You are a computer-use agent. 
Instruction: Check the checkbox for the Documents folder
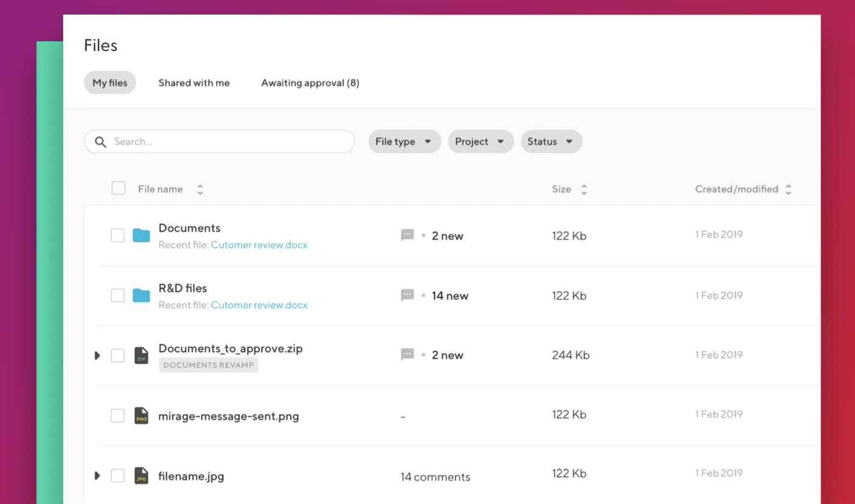pyautogui.click(x=117, y=235)
